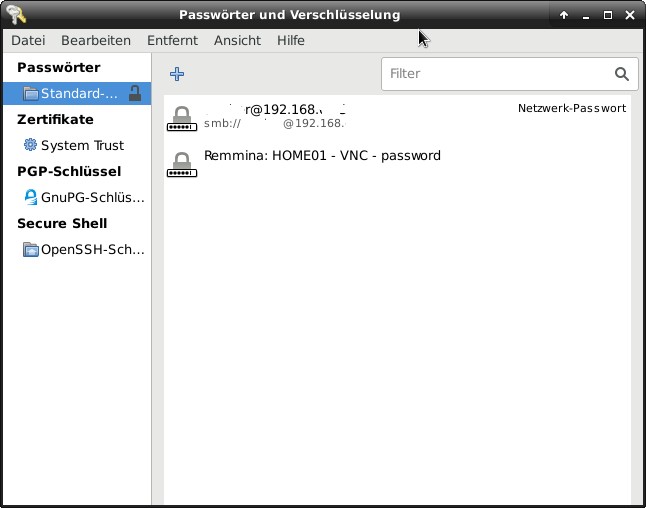Open the Bearbeiten menu
Screen dimensions: 646x508
(96, 41)
